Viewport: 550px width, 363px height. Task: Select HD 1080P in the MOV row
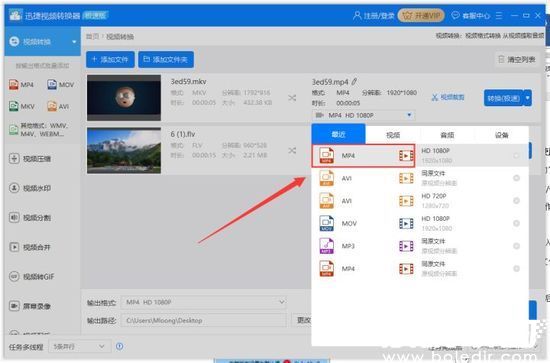436,223
